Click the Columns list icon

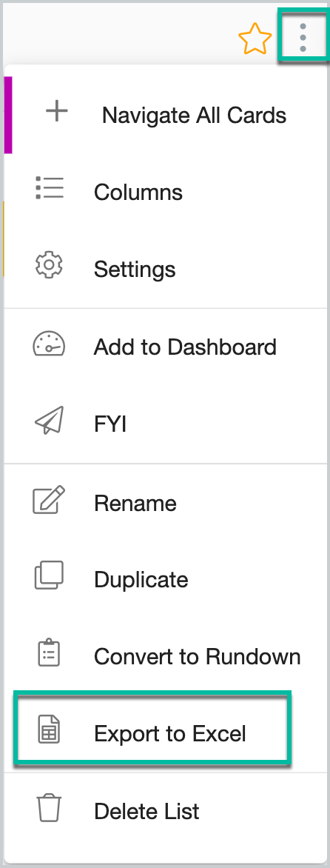tap(49, 188)
